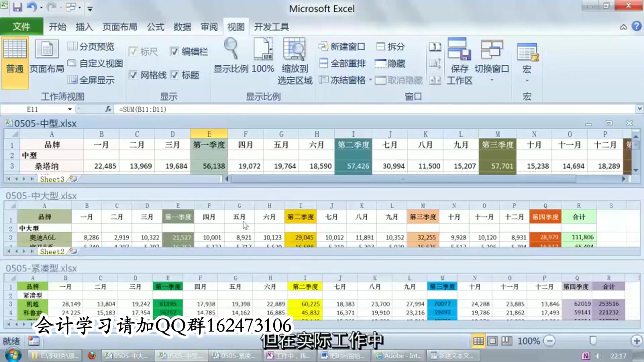
Task: Toggle the 网格线 gridlines checkbox
Action: [133, 75]
